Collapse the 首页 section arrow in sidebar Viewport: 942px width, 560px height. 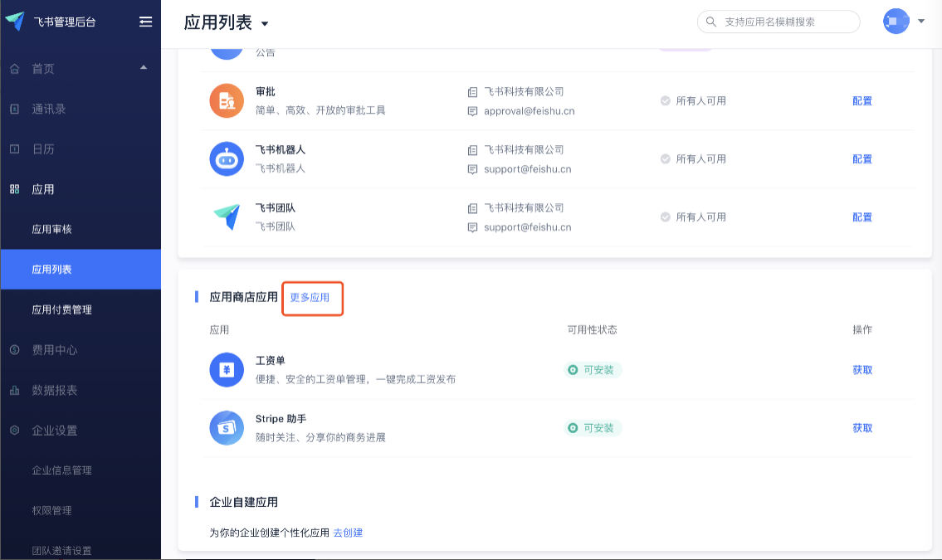(x=144, y=67)
